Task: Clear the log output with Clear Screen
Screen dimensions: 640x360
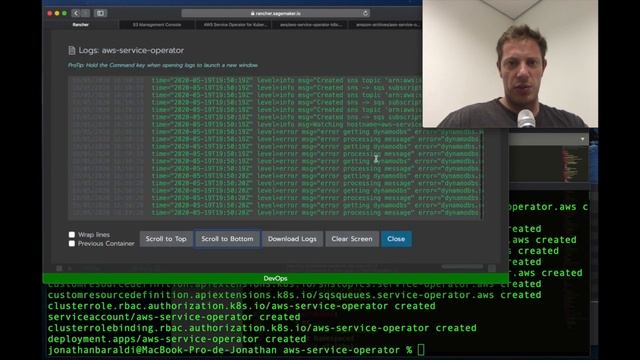Action: [352, 239]
